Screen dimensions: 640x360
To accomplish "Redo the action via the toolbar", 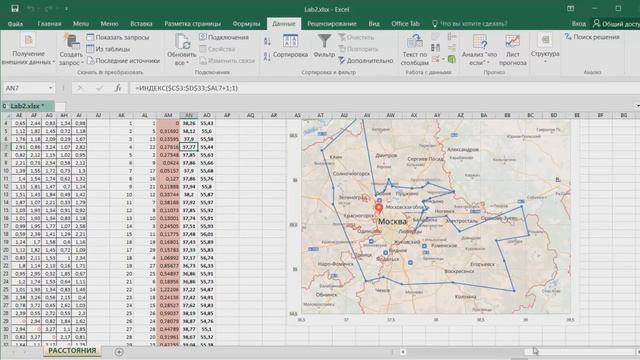I will click(48, 9).
